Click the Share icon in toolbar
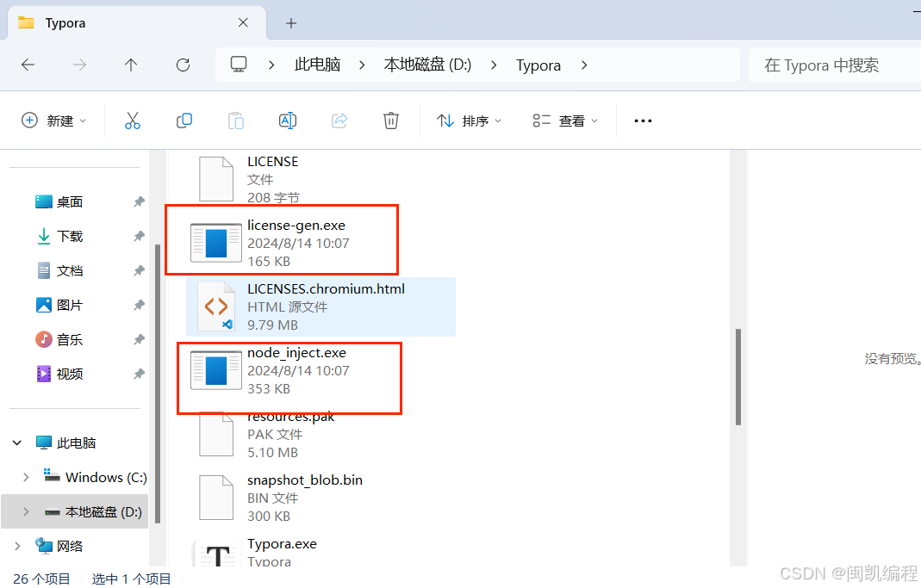Screen dimensions: 921x588 [339, 121]
